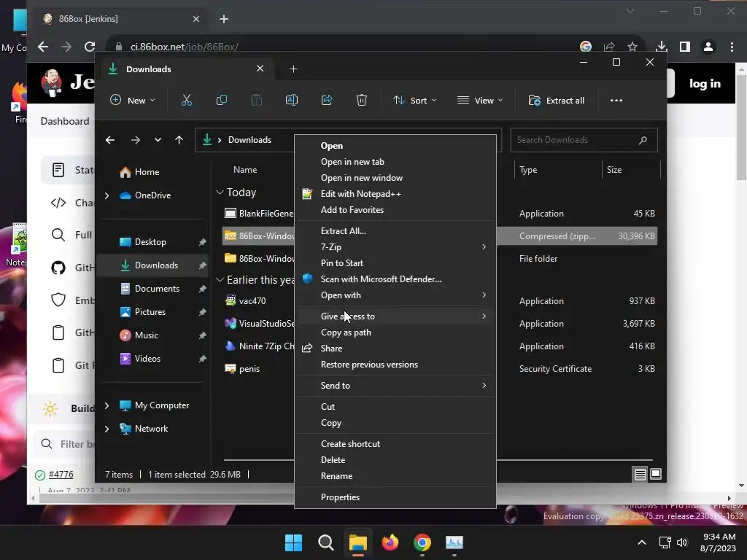The image size is (747, 560).
Task: Select Edit with Notepad++ in context menu
Action: click(360, 194)
